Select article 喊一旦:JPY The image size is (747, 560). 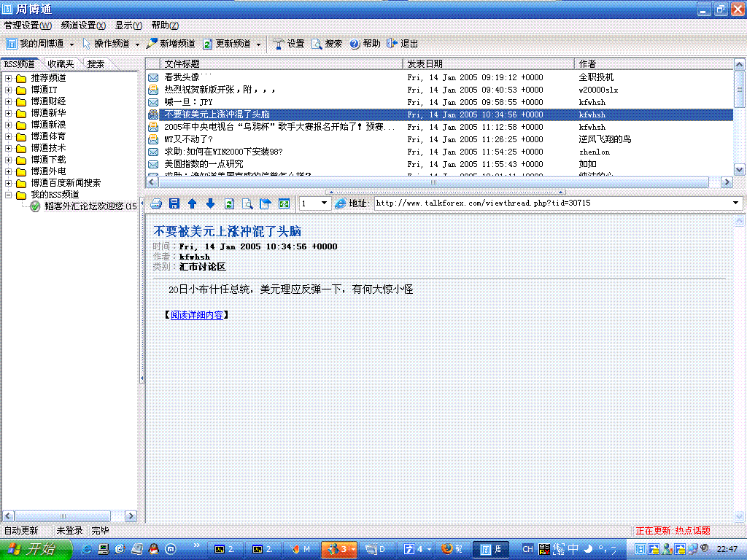[x=188, y=102]
